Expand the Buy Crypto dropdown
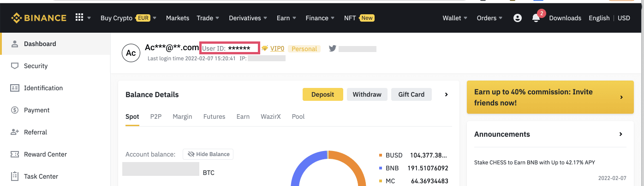The width and height of the screenshot is (644, 186). click(128, 18)
